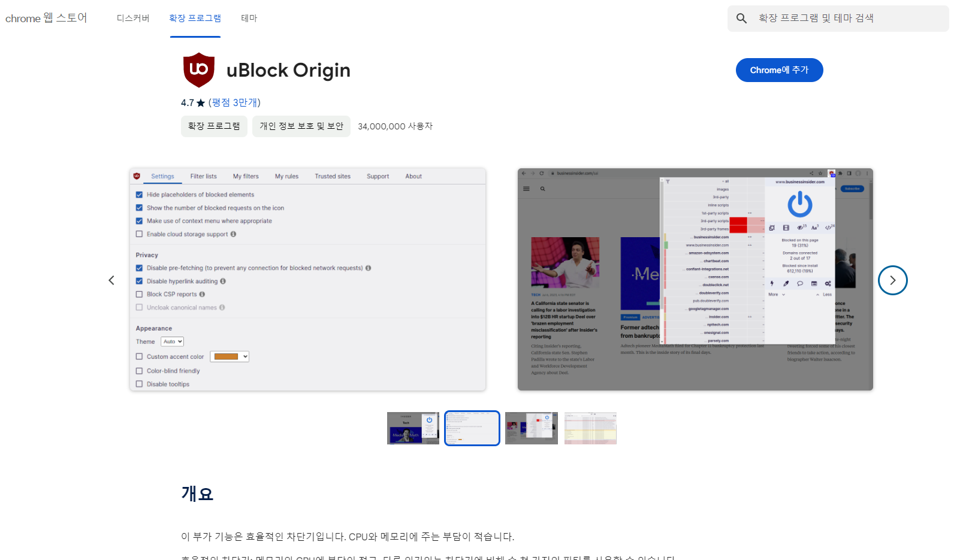Click the uBlock Origin title text
972x560 pixels.
(288, 70)
